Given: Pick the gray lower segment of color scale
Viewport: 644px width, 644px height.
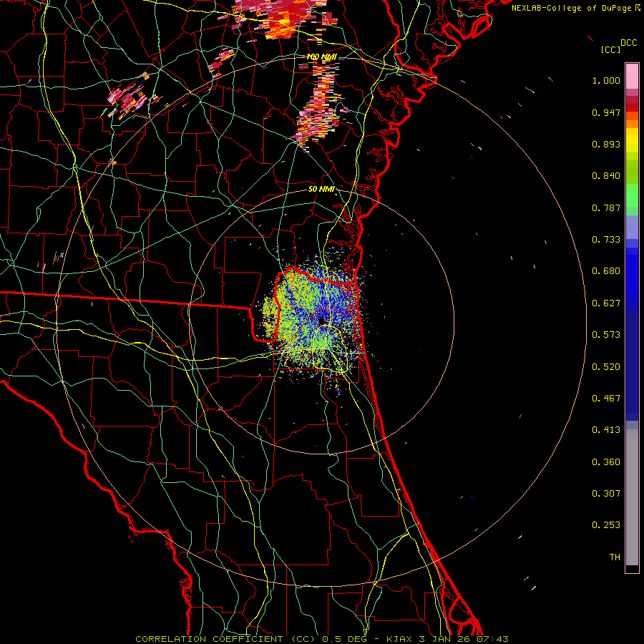Looking at the screenshot, I should click(632, 497).
